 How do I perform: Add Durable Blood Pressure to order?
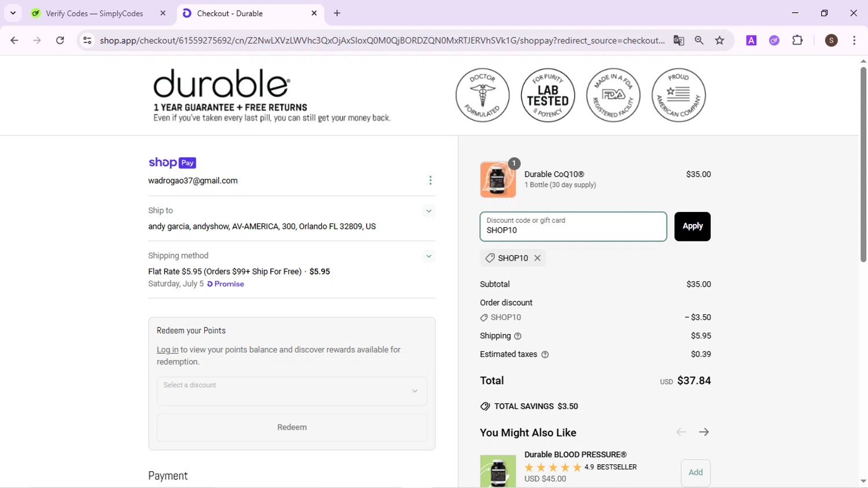pos(696,472)
